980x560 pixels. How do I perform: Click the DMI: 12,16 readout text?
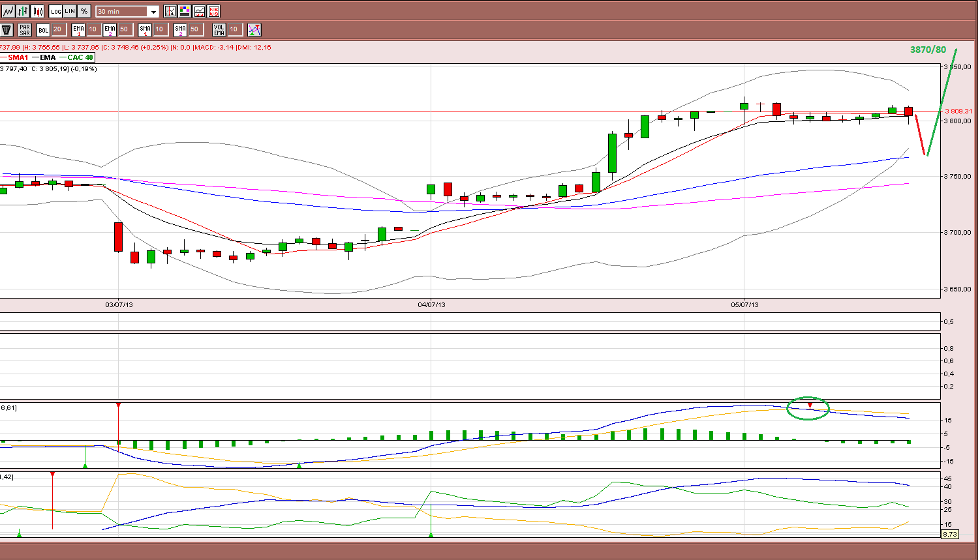254,48
